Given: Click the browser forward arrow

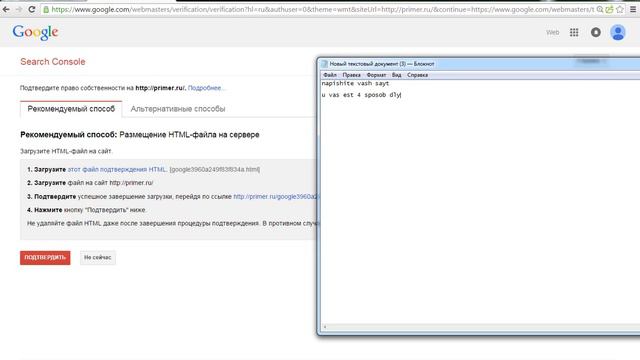Looking at the screenshot, I should coord(19,9).
